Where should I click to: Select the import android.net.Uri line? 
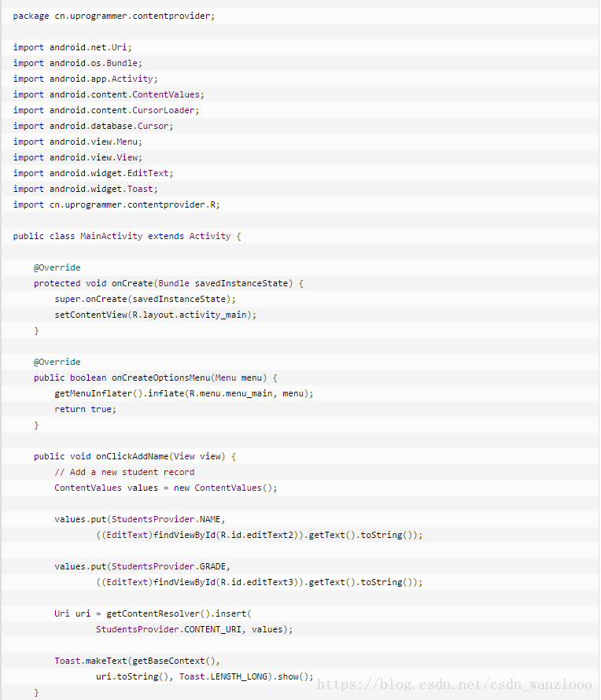click(72, 47)
